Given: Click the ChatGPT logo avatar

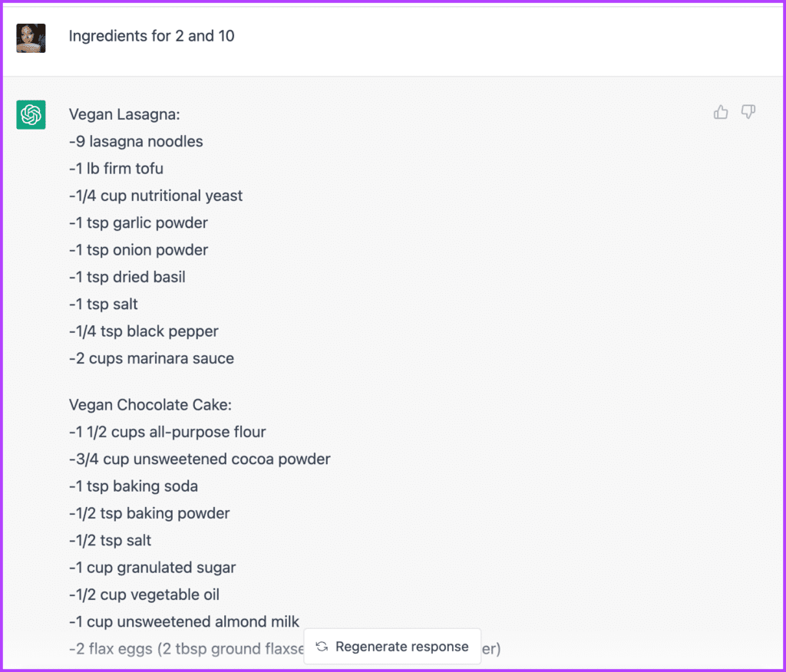Looking at the screenshot, I should [x=31, y=115].
